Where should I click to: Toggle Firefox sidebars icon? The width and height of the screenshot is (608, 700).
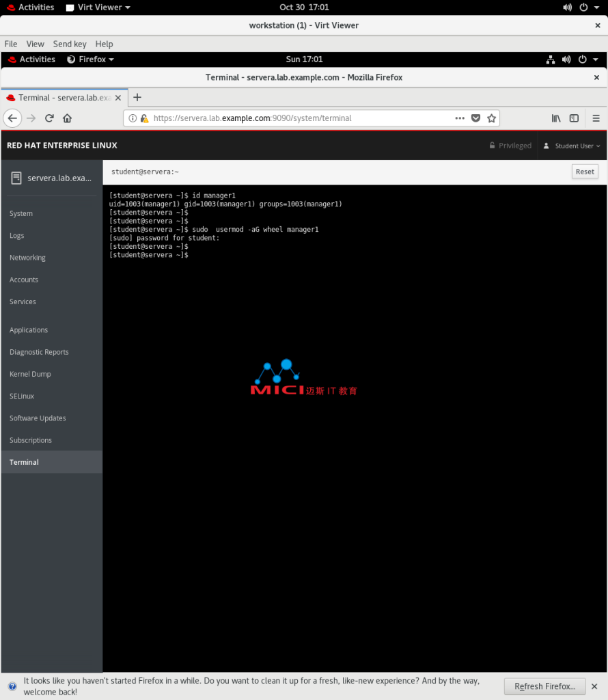[574, 118]
